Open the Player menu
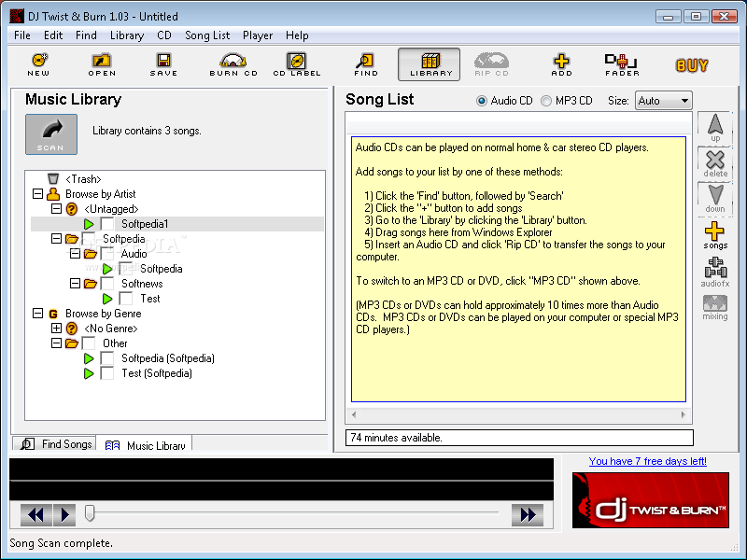The image size is (747, 560). click(258, 35)
